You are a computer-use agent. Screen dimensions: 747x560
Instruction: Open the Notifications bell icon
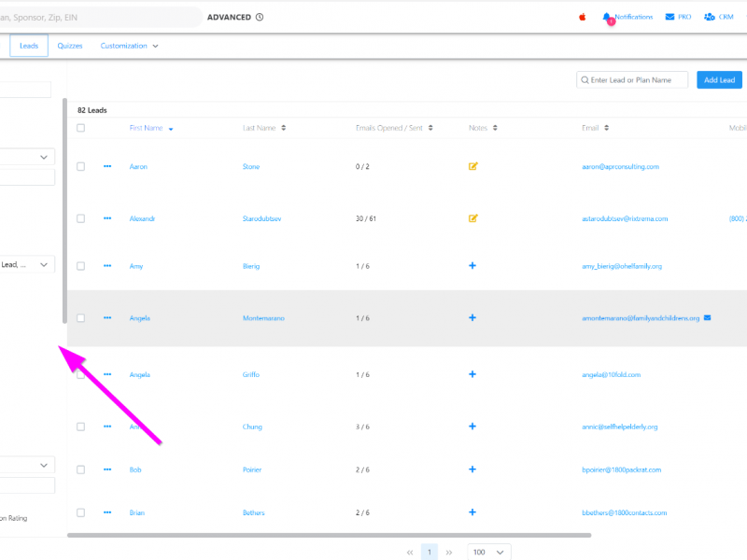[x=608, y=17]
